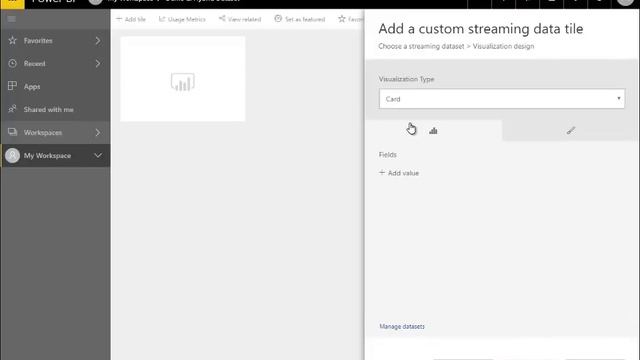Expand the Favorites flyout chevron
Screen dimensions: 640x360
pyautogui.click(x=98, y=40)
